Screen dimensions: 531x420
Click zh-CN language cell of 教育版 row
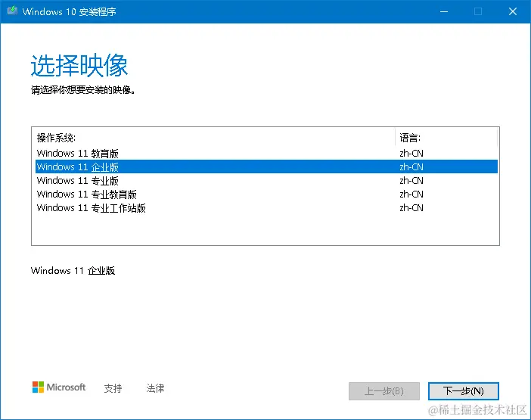click(x=411, y=154)
